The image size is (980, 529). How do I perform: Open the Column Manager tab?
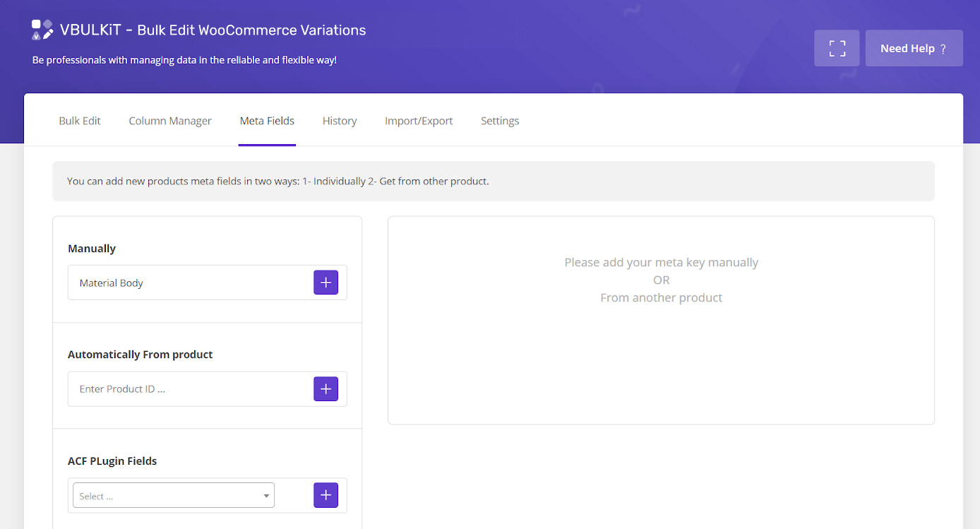coord(170,121)
